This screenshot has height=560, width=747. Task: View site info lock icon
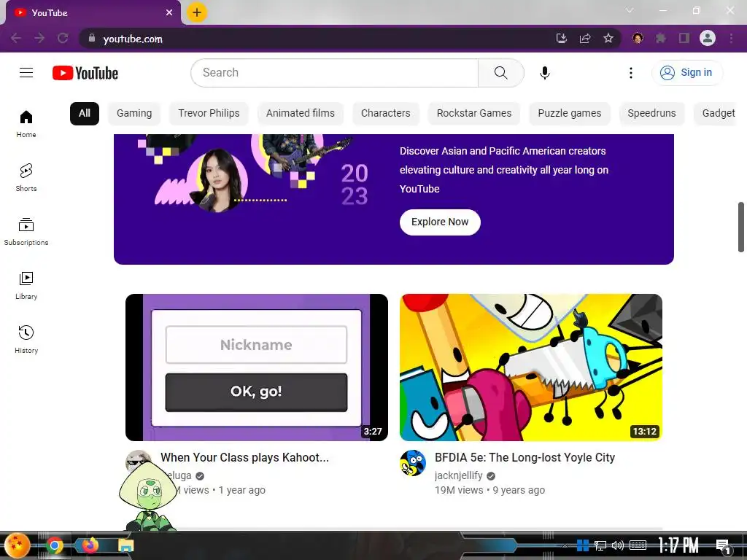(x=92, y=38)
